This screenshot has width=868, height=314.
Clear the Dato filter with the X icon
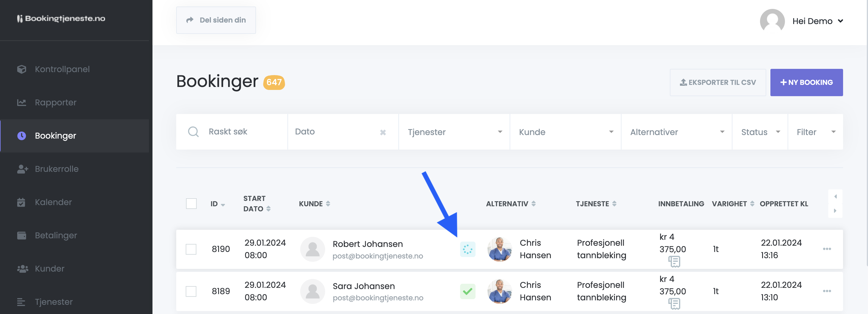coord(383,132)
